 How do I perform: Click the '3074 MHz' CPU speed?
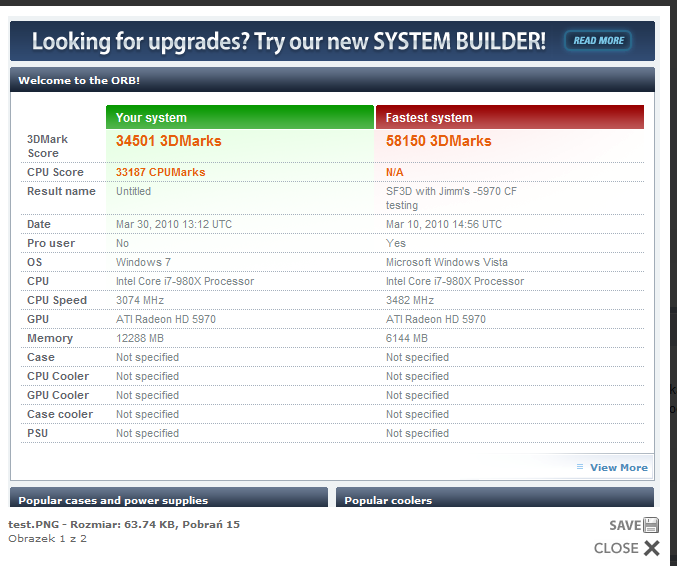[x=140, y=300]
